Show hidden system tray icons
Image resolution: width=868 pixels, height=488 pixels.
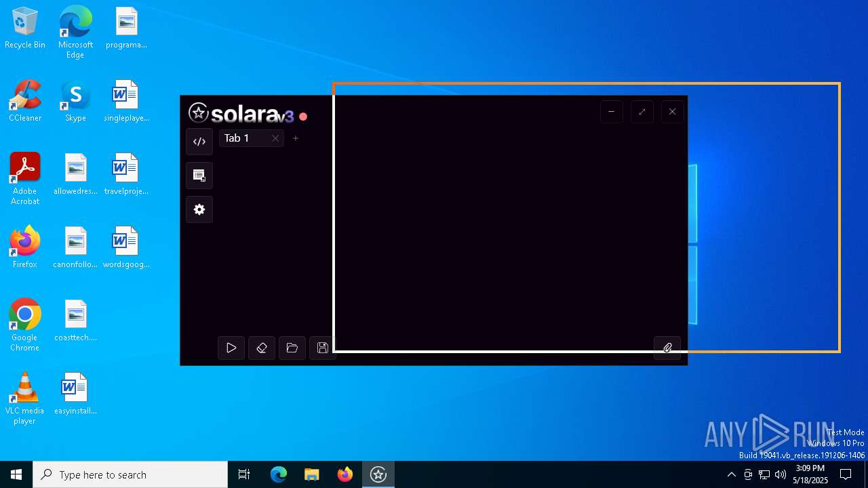[x=731, y=474]
